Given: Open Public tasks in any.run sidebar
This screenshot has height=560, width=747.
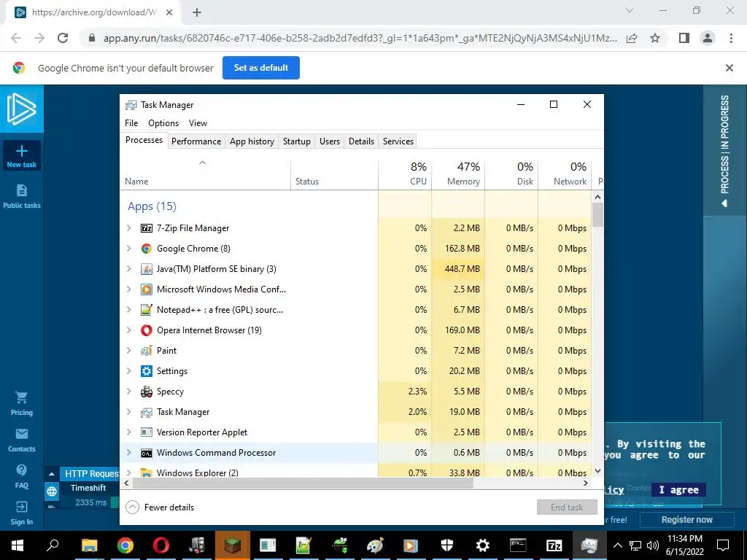Looking at the screenshot, I should (21, 196).
